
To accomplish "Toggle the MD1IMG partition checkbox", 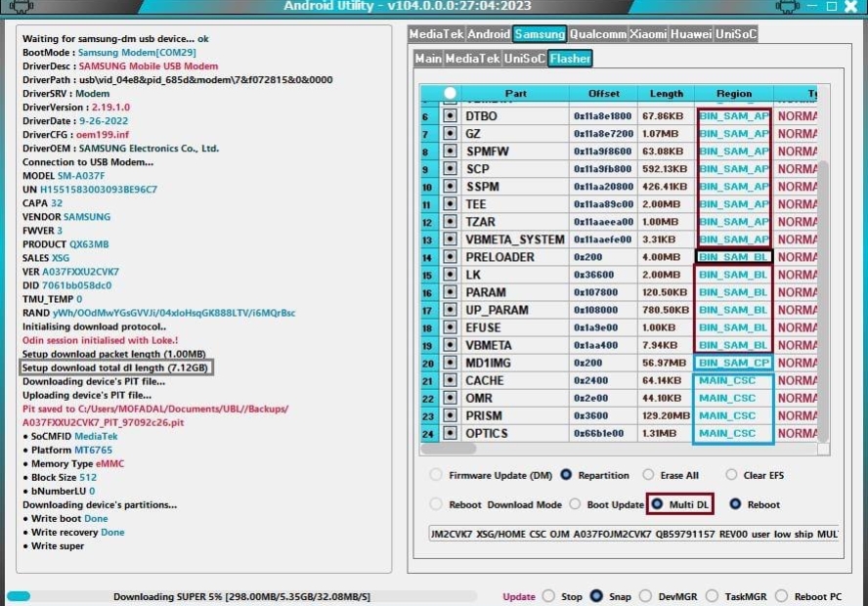I will point(450,363).
